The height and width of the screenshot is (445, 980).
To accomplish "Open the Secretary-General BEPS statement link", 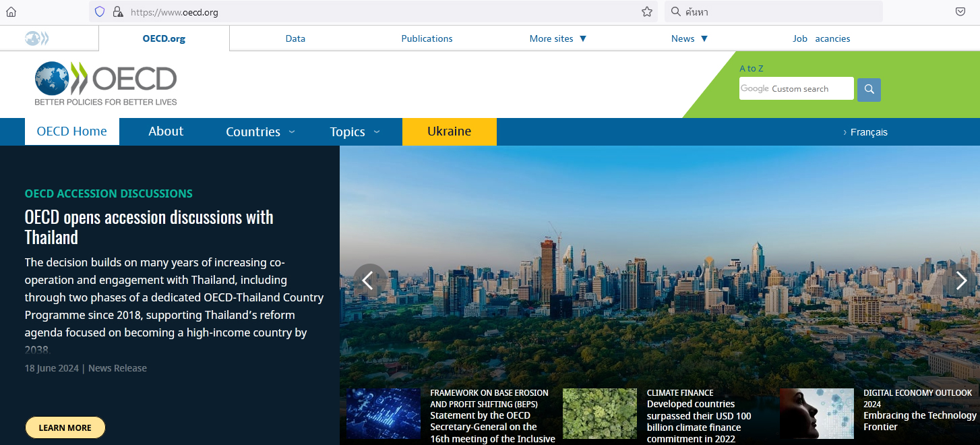I will pyautogui.click(x=492, y=427).
